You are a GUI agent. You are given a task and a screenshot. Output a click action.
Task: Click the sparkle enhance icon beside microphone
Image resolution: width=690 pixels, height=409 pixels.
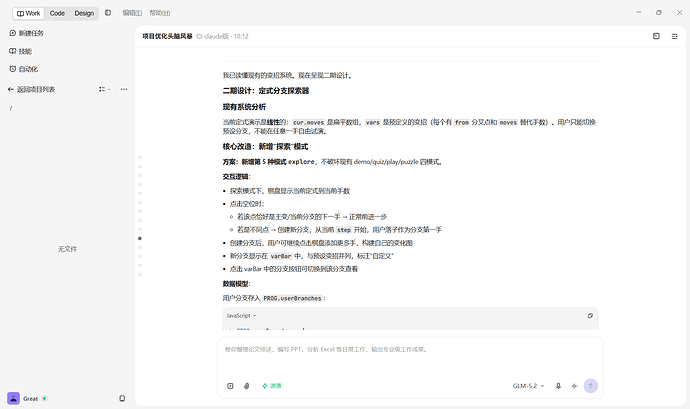574,386
